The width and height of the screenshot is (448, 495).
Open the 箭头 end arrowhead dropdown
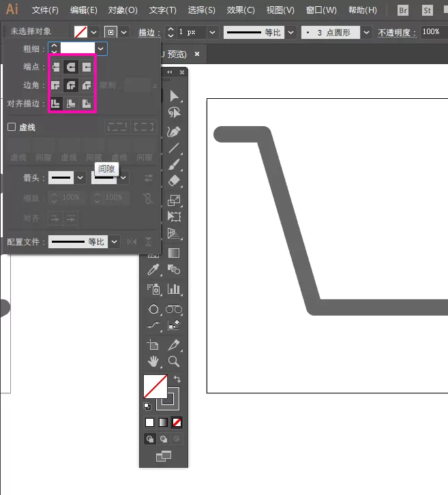tap(123, 177)
